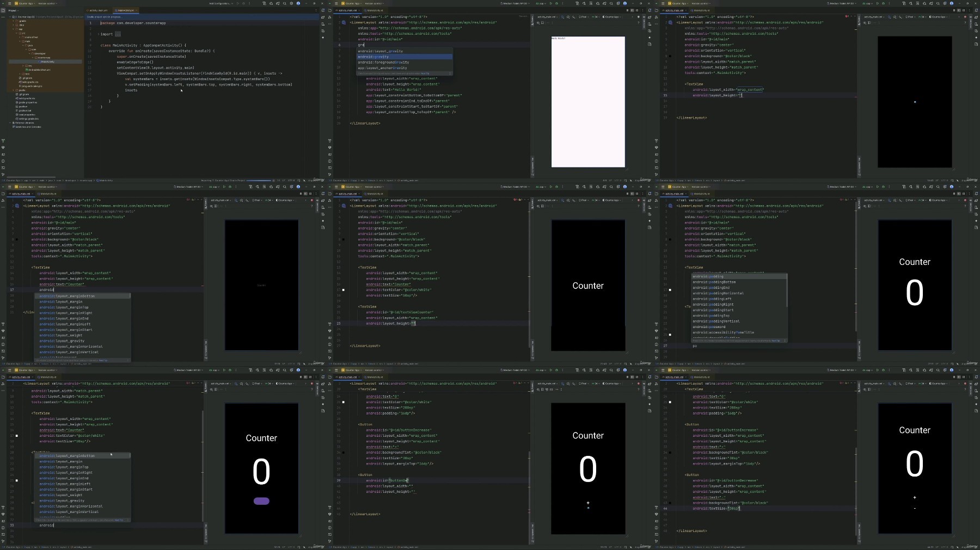Open Search Everywhere magnifier beside Add Configuration toolbar
Screen dimensions: 980x550
click(x=285, y=3)
